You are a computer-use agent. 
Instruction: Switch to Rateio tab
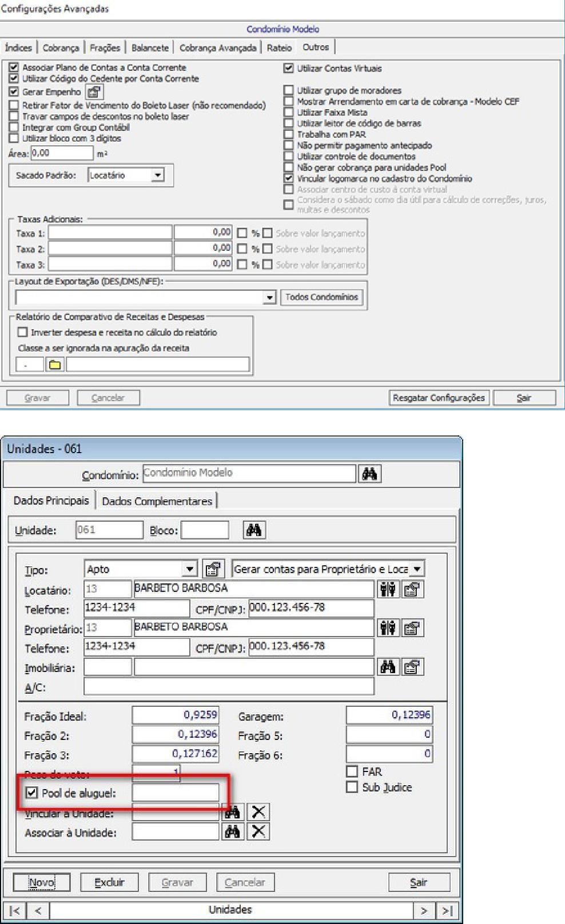pos(279,48)
